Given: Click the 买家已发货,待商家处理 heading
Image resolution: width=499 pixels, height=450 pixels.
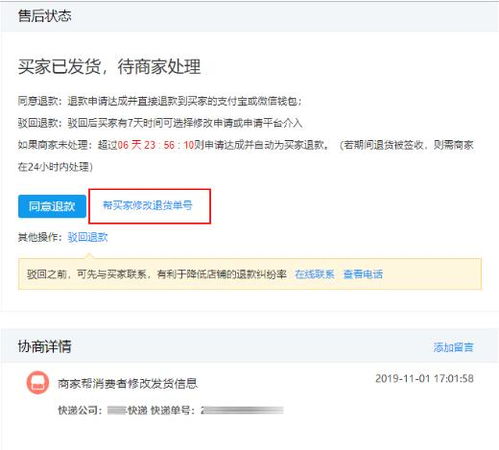Looking at the screenshot, I should coord(109,67).
